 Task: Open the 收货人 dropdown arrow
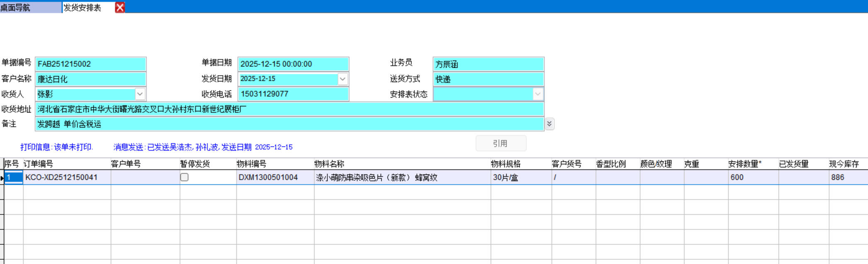(x=140, y=94)
